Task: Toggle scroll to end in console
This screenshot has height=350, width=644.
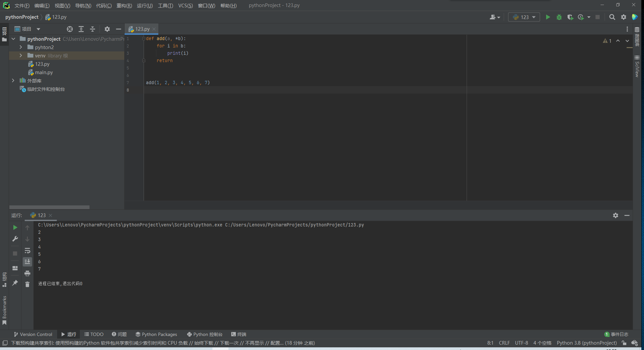Action: tap(27, 261)
